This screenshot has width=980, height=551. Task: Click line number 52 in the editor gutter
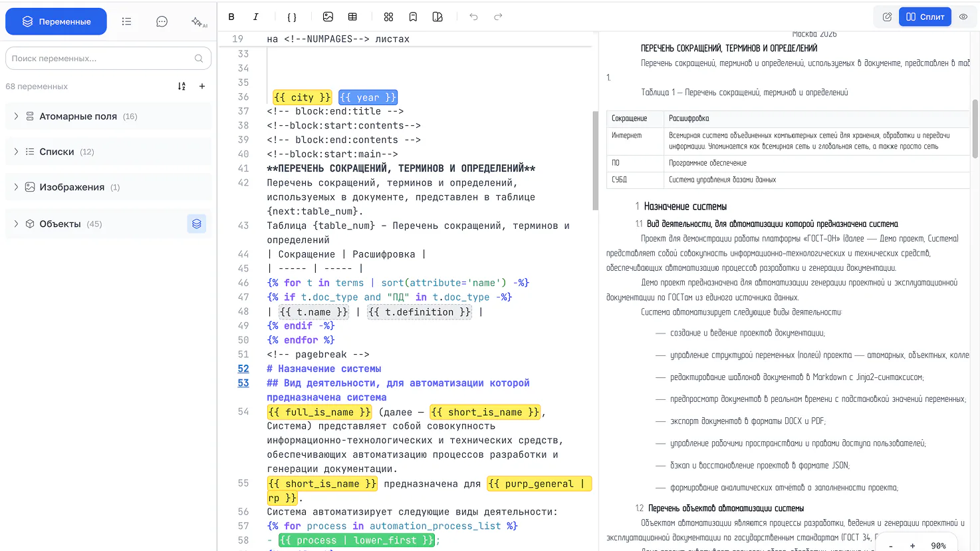click(x=243, y=369)
